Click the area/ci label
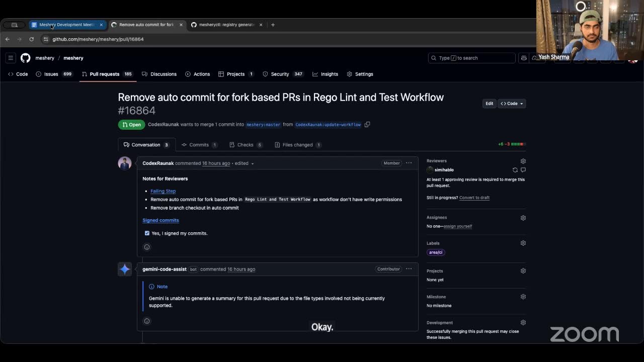The image size is (644, 362). click(x=436, y=252)
